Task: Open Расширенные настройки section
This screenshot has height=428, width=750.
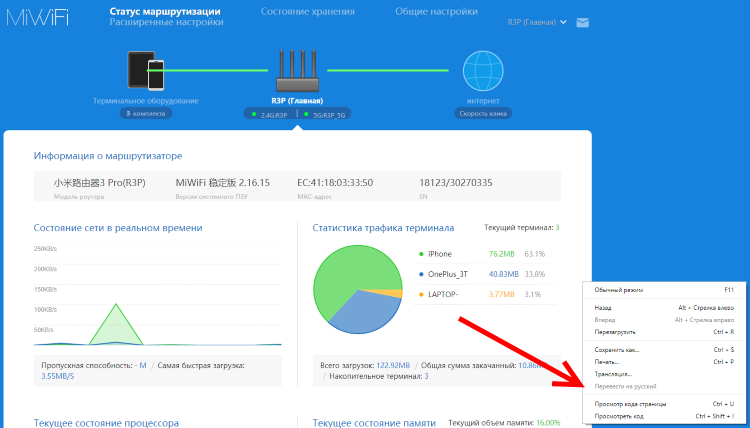Action: pos(166,22)
